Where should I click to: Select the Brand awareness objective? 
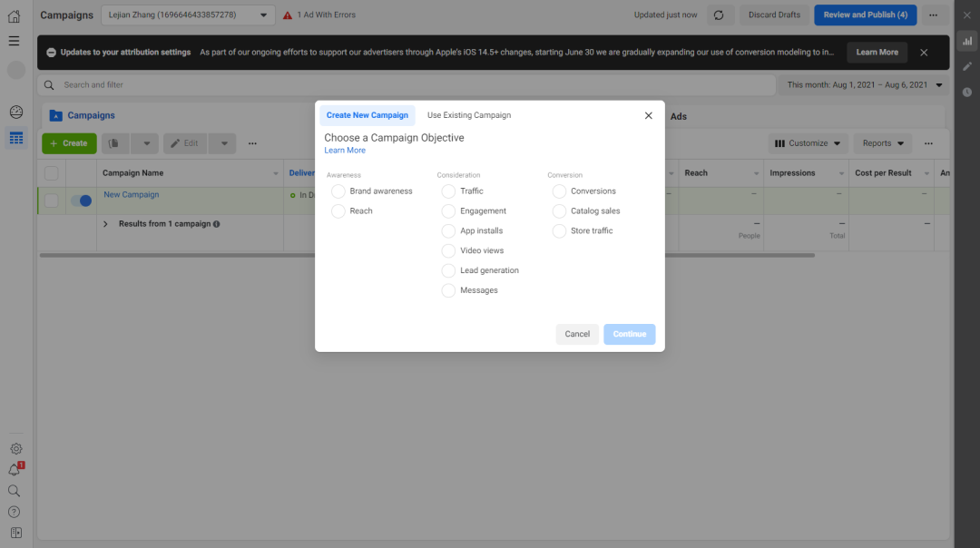[x=338, y=191]
